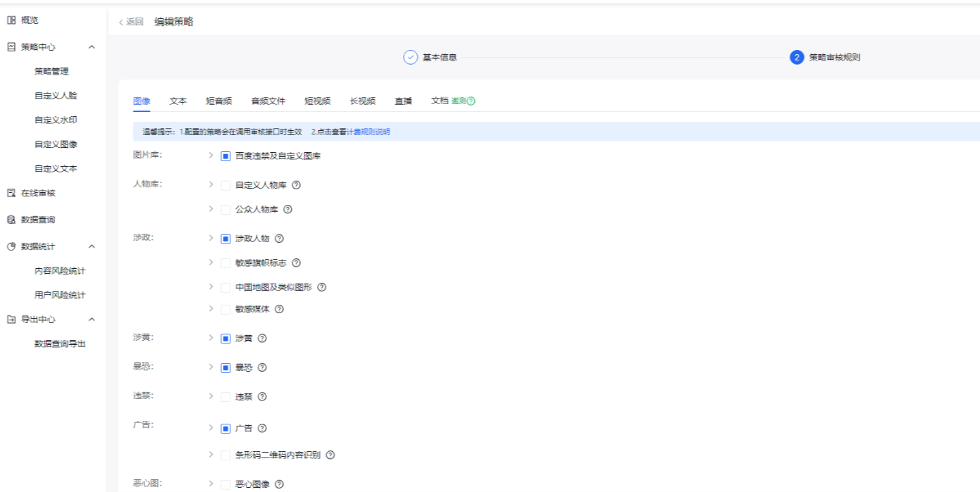Expand arrow before 涉黄

pos(211,338)
